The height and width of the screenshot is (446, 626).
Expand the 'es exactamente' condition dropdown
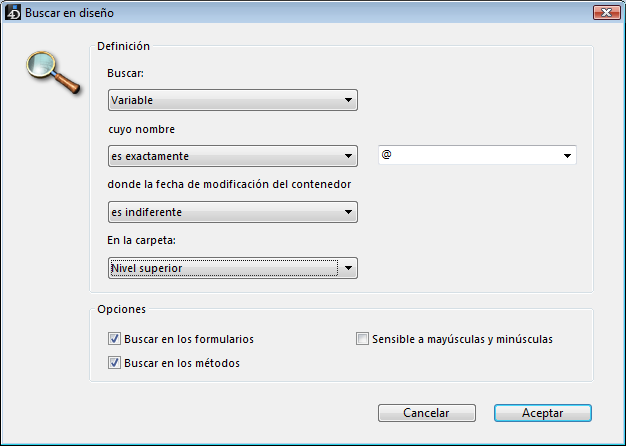(348, 156)
